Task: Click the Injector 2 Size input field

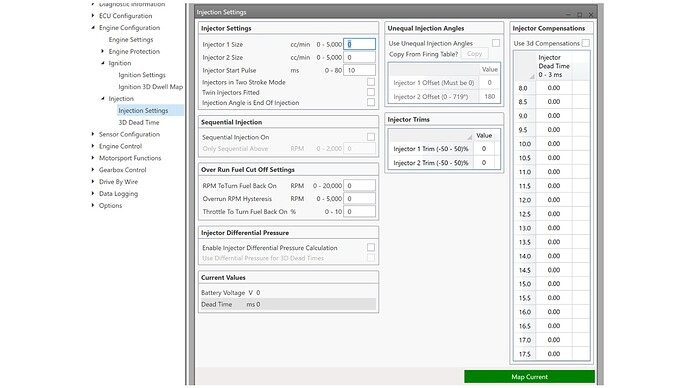Action: [360, 57]
